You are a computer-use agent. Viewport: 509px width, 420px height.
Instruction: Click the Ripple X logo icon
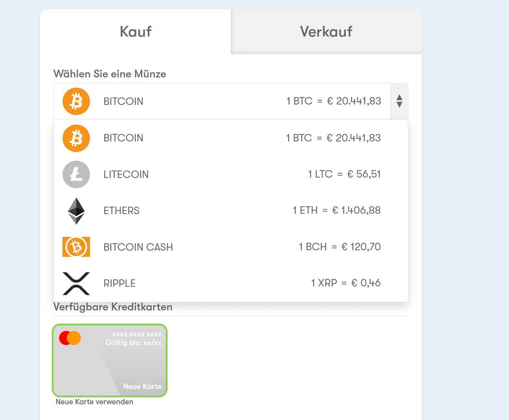(x=76, y=283)
